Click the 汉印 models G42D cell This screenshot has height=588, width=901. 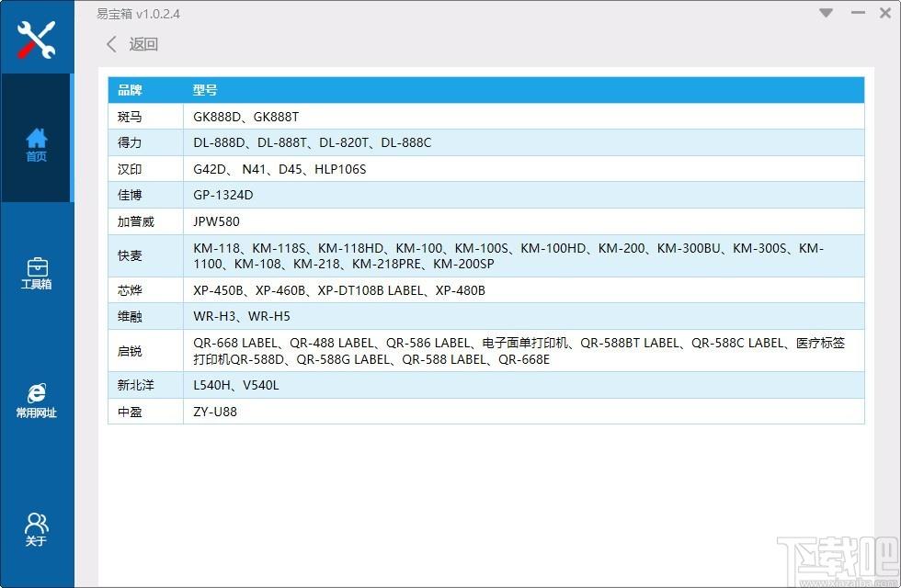523,169
